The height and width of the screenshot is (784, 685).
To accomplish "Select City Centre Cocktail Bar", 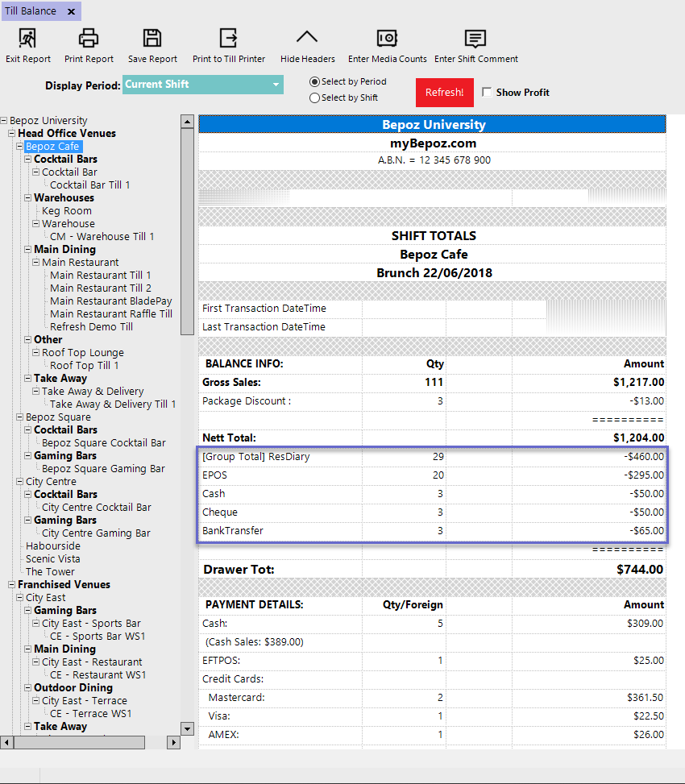I will tap(97, 508).
